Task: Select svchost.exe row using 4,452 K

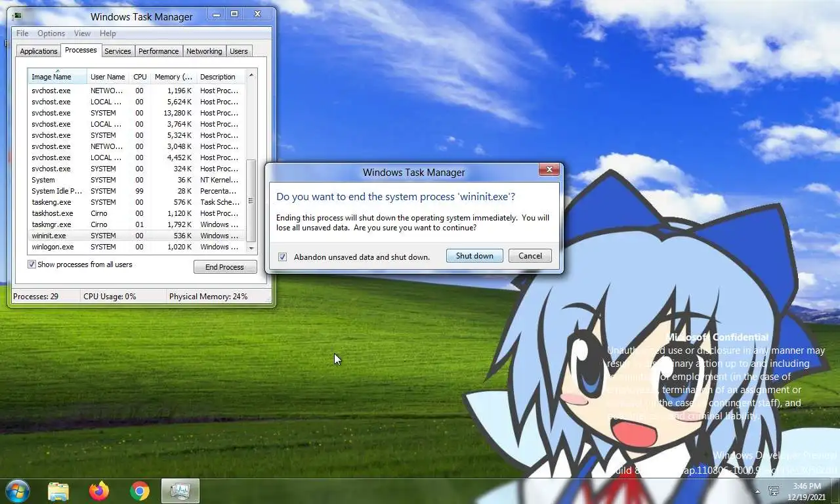Action: click(x=136, y=157)
